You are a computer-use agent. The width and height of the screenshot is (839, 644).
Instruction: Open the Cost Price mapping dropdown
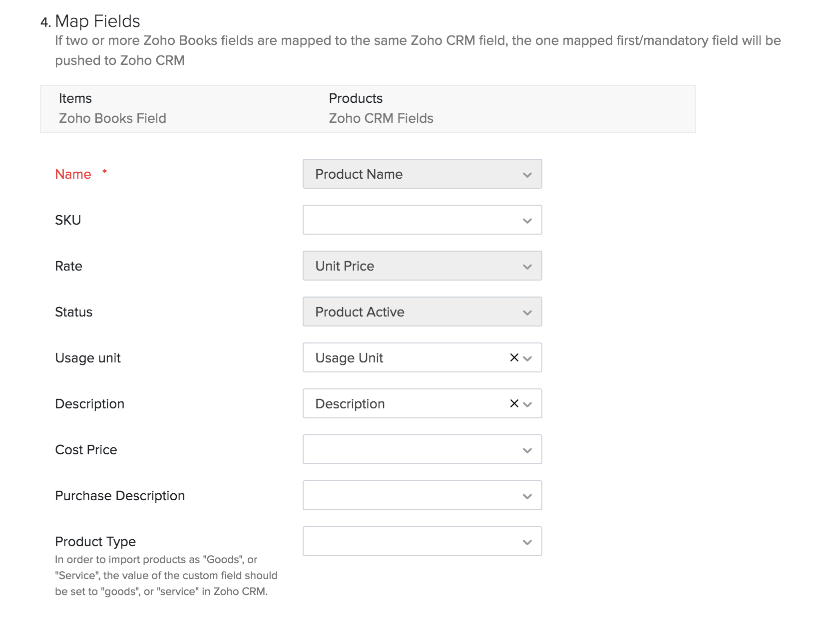[x=422, y=449]
